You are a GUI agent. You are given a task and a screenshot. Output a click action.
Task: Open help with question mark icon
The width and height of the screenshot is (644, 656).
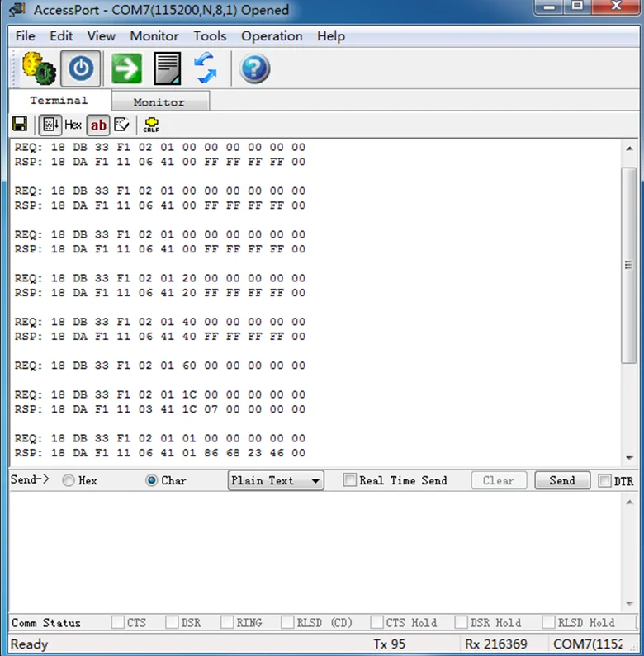[254, 68]
